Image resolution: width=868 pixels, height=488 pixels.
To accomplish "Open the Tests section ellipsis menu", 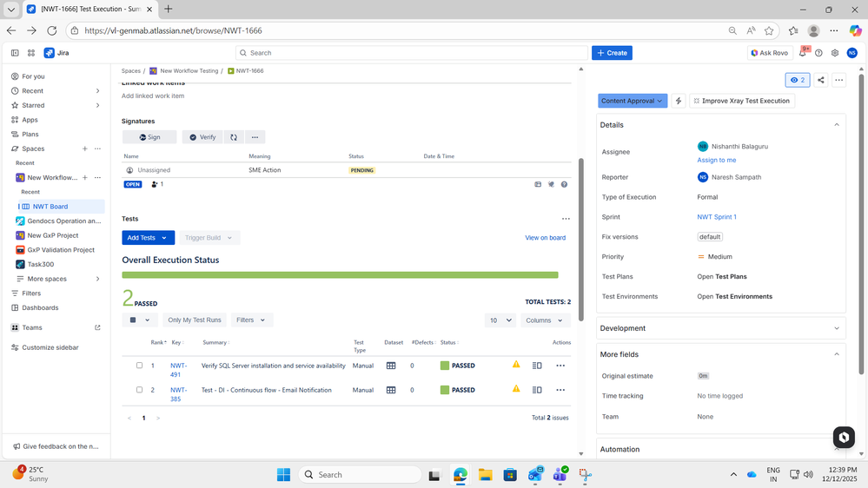I will click(566, 219).
